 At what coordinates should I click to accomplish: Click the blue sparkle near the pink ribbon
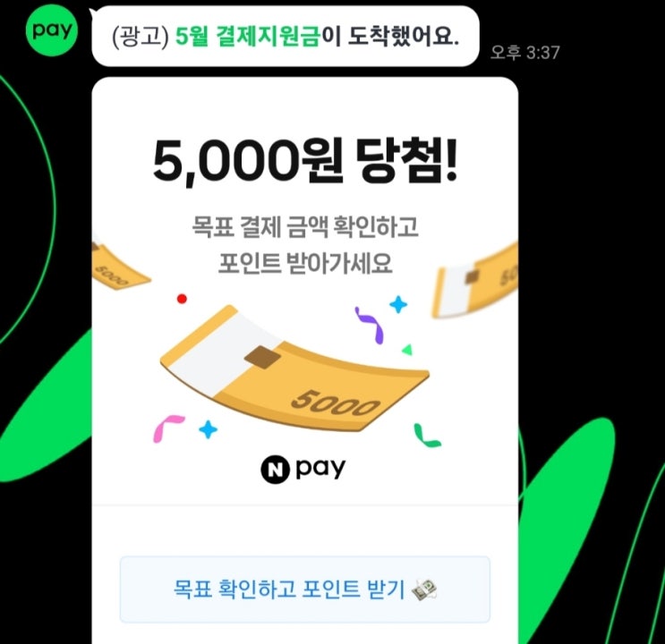[x=209, y=429]
